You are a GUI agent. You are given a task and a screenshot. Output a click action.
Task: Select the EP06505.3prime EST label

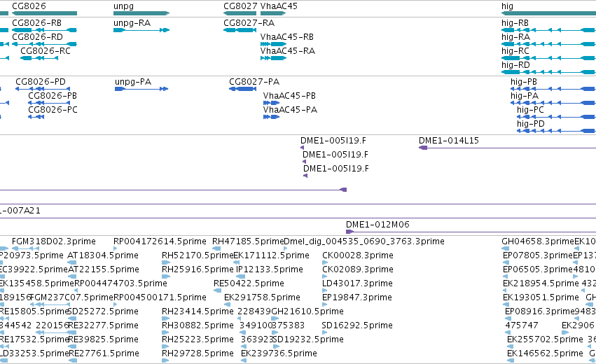pos(537,269)
